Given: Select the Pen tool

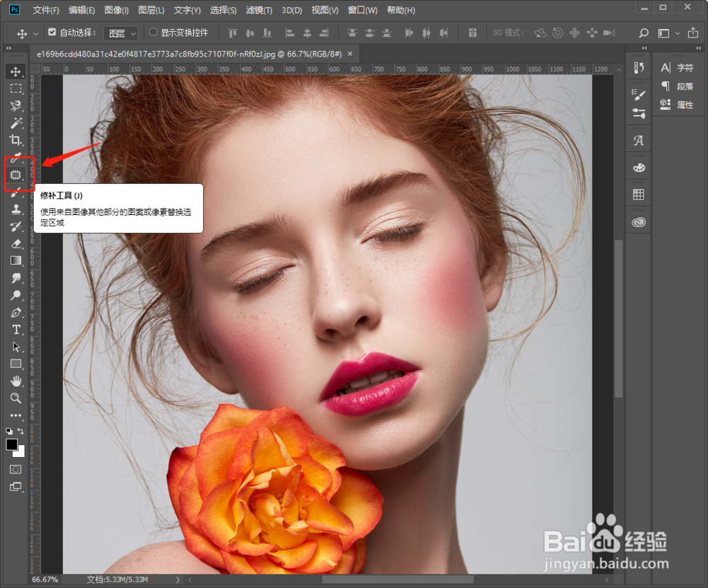Looking at the screenshot, I should click(16, 313).
